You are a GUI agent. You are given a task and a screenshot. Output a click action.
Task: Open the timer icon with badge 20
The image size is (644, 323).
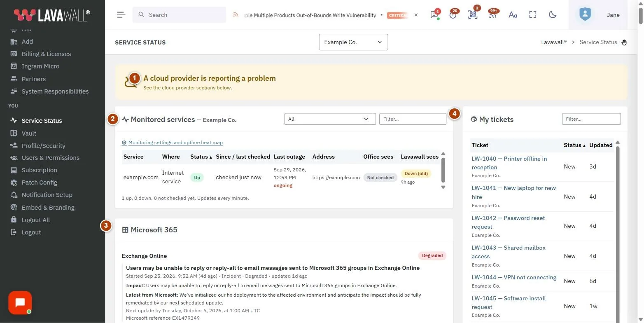[x=453, y=15]
